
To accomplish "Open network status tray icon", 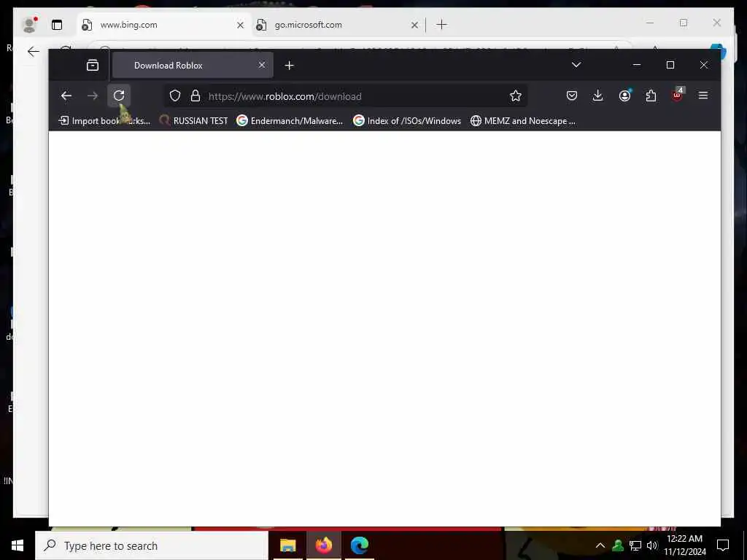I will 635,545.
